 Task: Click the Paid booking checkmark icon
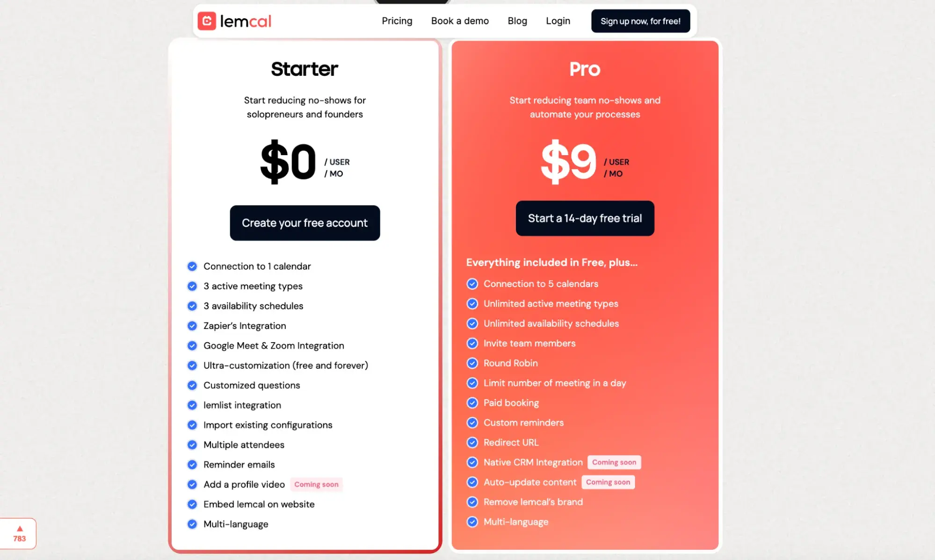click(471, 402)
